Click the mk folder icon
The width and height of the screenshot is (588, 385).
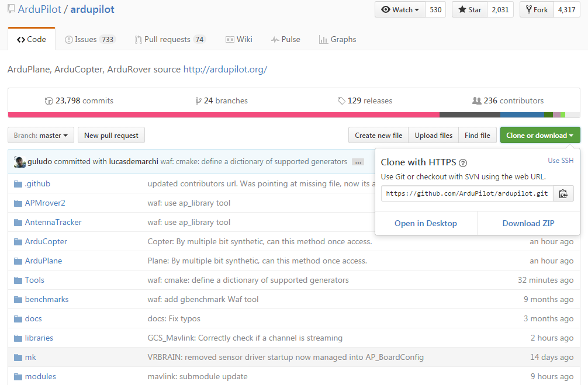(x=18, y=358)
